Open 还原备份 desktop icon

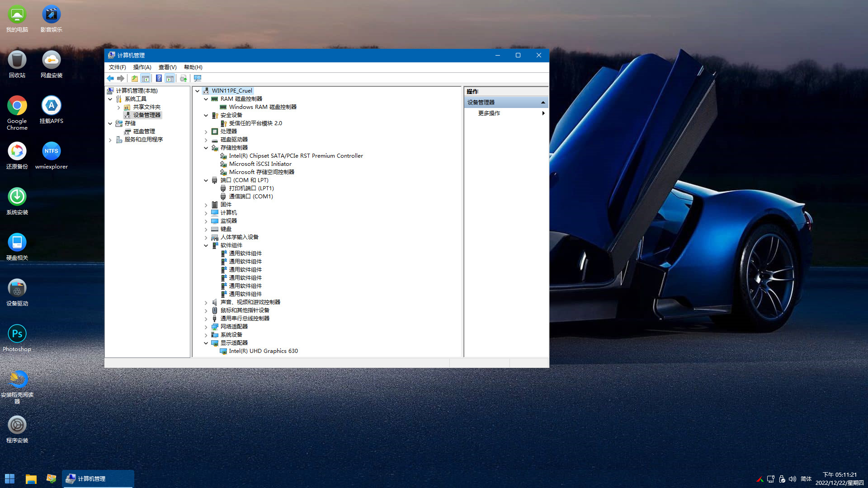pyautogui.click(x=17, y=156)
